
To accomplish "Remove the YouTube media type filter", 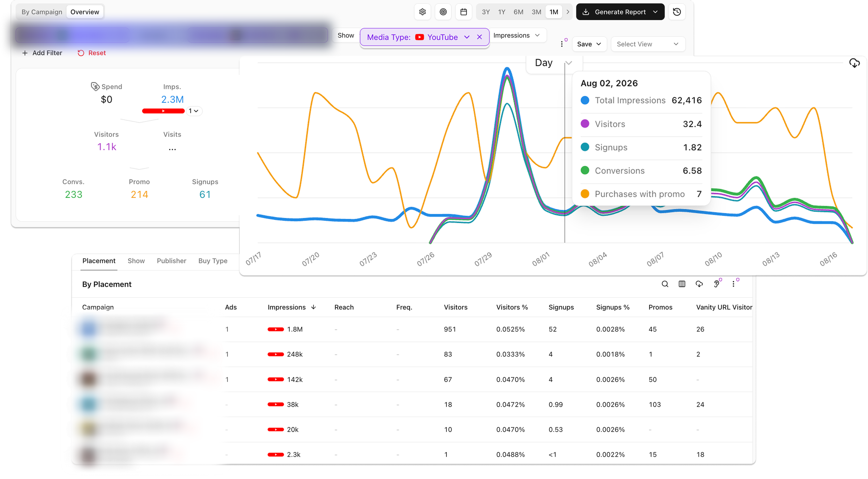I will point(479,37).
